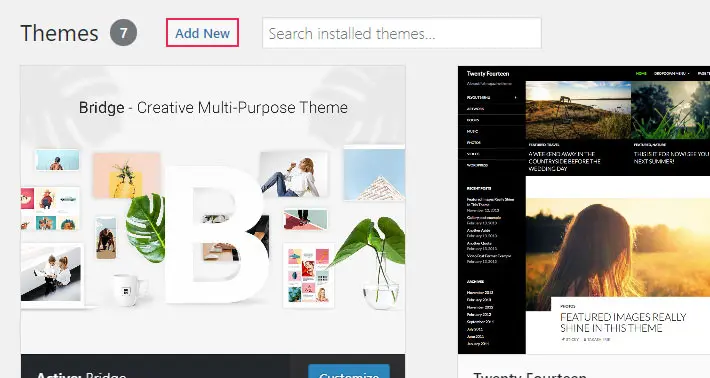Click the Customize button for Bridge

coord(349,371)
